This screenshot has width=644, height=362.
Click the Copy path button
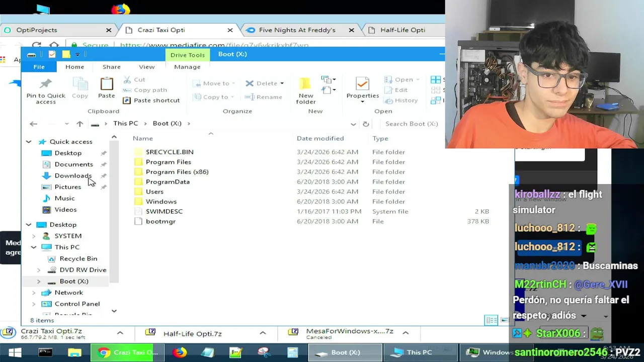(145, 90)
